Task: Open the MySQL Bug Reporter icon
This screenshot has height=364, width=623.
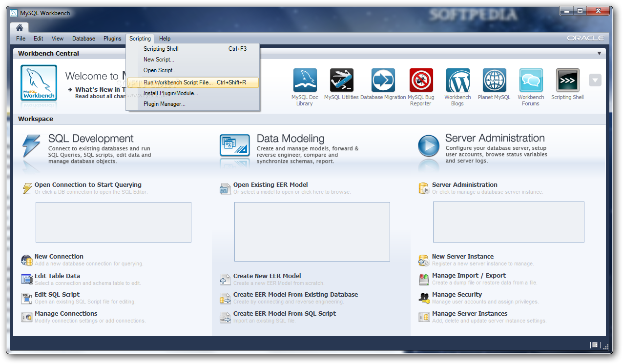Action: (421, 80)
